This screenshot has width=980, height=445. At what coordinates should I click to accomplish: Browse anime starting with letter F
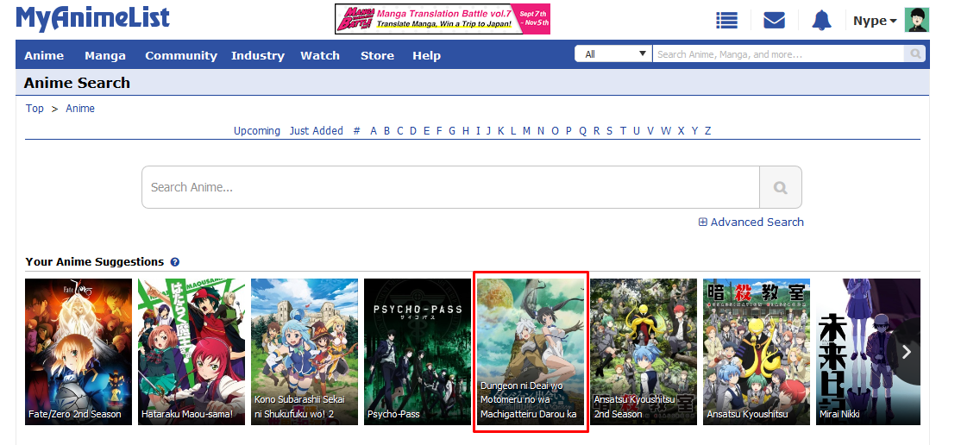point(439,130)
